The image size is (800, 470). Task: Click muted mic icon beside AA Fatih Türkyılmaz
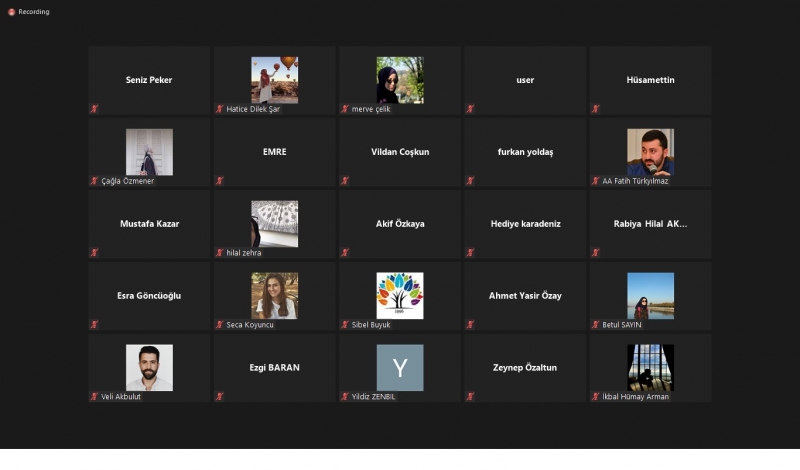pyautogui.click(x=595, y=181)
